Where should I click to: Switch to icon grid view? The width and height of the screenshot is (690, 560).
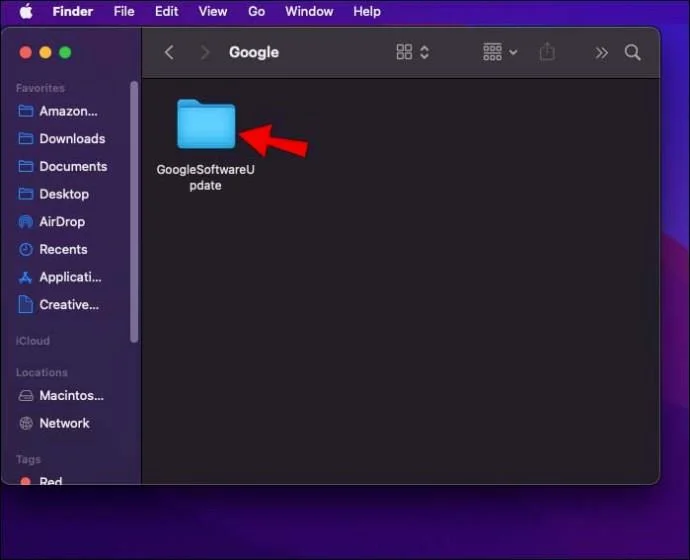pos(404,52)
